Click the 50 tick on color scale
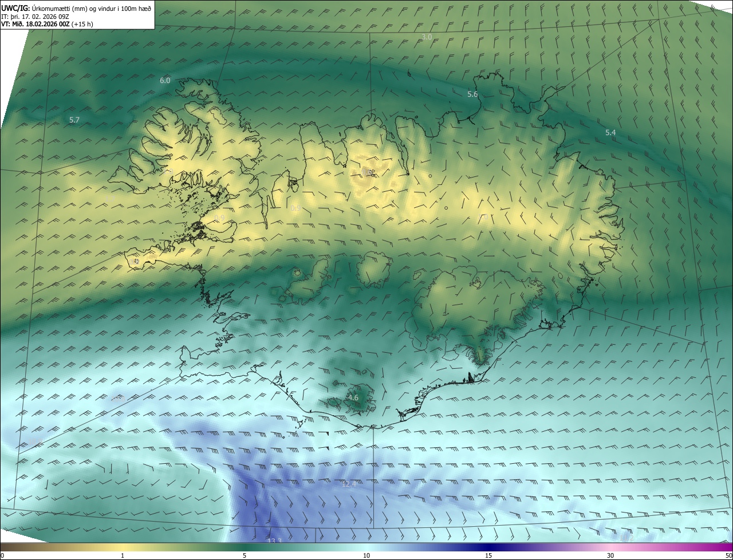733x560 pixels. coord(728,556)
